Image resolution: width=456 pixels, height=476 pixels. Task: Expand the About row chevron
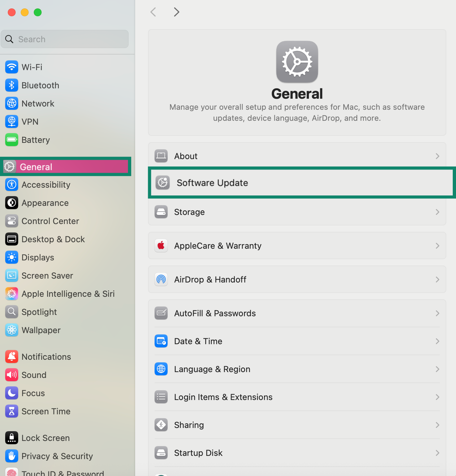pos(437,156)
